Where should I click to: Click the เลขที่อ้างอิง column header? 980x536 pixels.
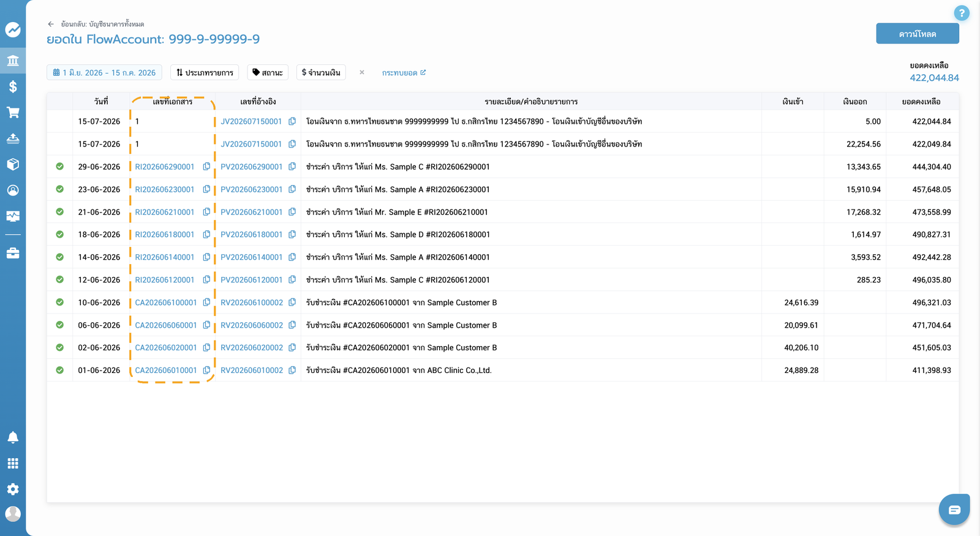click(x=258, y=102)
